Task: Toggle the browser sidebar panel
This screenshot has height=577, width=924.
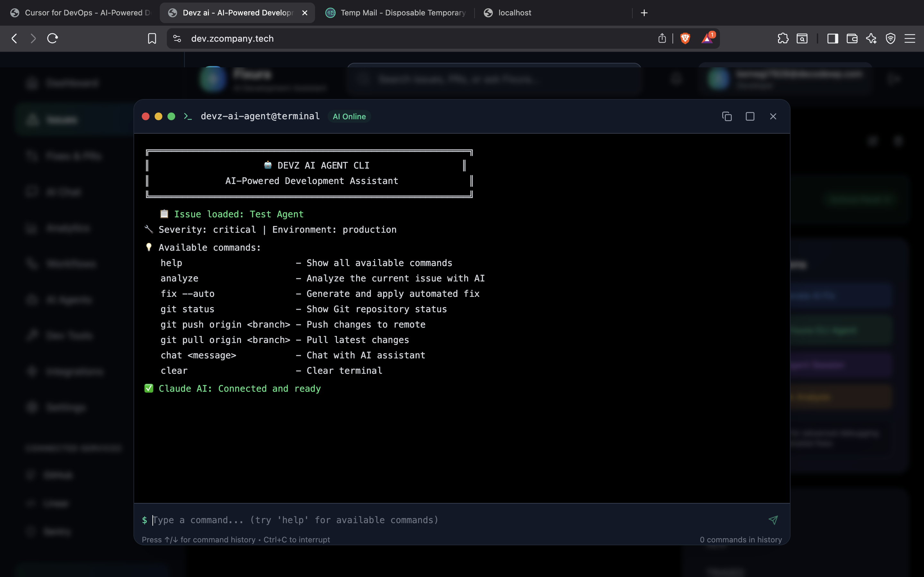Action: point(832,38)
